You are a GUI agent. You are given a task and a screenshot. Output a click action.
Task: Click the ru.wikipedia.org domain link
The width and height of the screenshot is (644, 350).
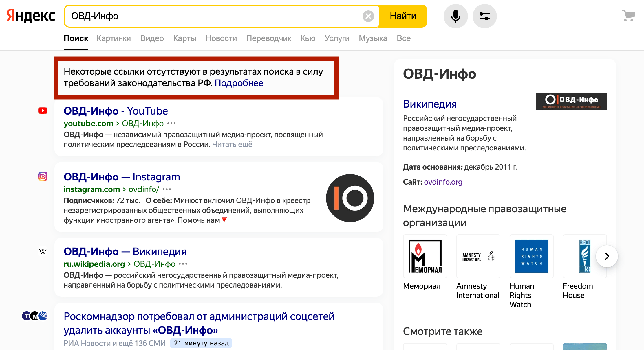[x=94, y=264]
